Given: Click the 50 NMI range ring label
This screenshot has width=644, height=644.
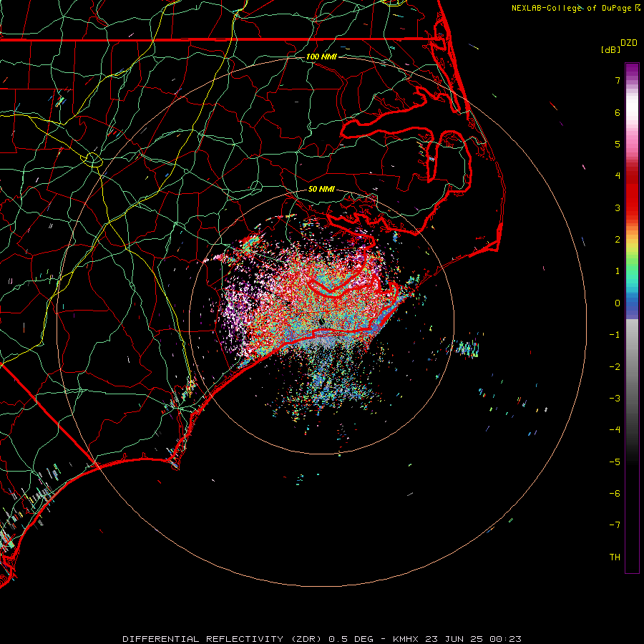Looking at the screenshot, I should pyautogui.click(x=321, y=189).
